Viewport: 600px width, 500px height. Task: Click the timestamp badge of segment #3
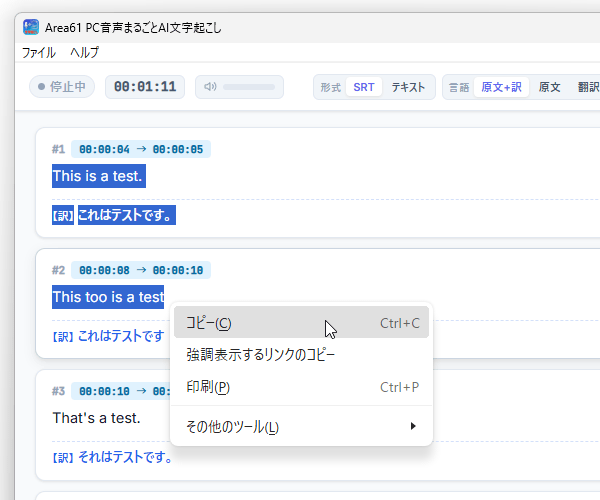(x=121, y=391)
